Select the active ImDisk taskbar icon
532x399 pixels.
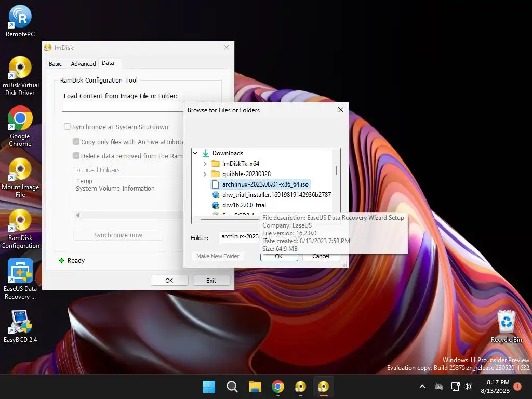323,387
